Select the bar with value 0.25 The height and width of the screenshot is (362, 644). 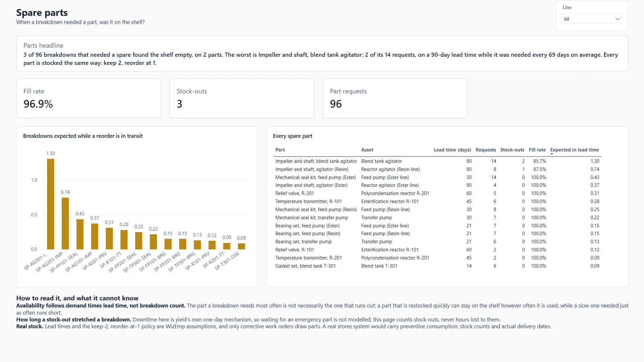coord(139,241)
